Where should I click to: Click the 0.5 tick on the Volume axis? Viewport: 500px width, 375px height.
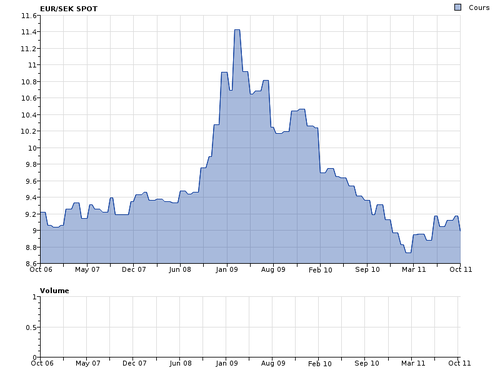[x=32, y=328]
